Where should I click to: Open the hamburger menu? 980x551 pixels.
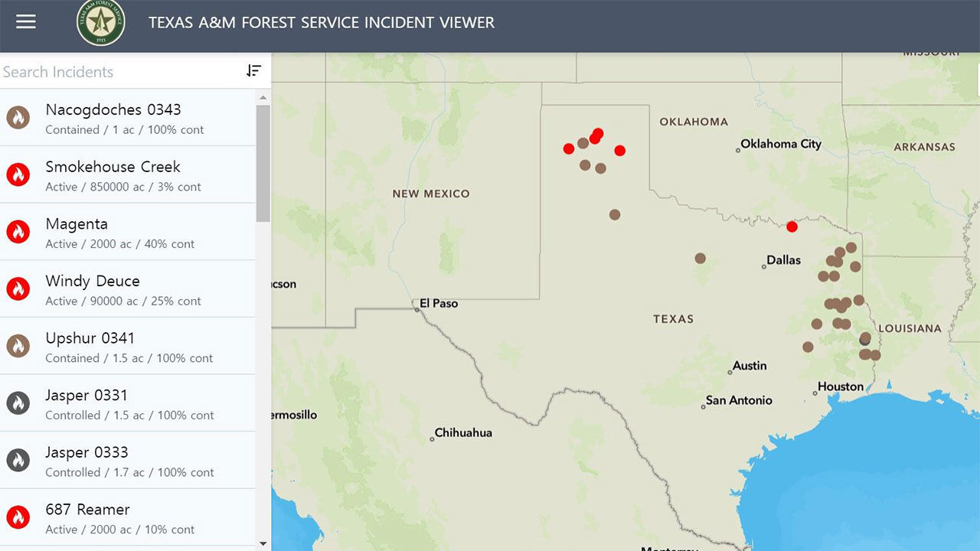(26, 21)
